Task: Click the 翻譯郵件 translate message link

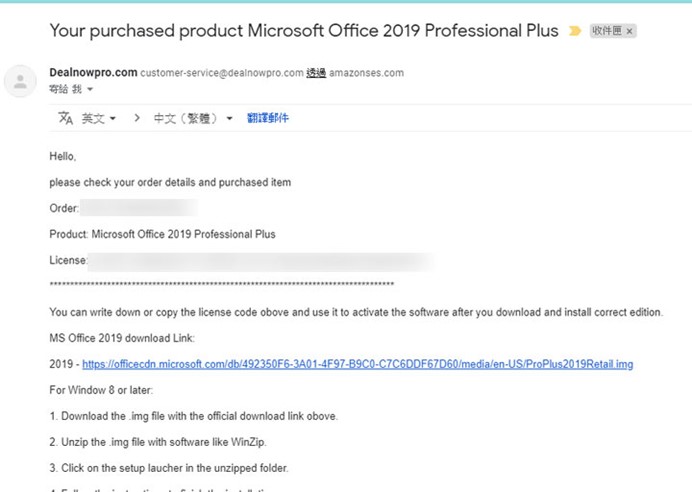Action: pyautogui.click(x=268, y=118)
